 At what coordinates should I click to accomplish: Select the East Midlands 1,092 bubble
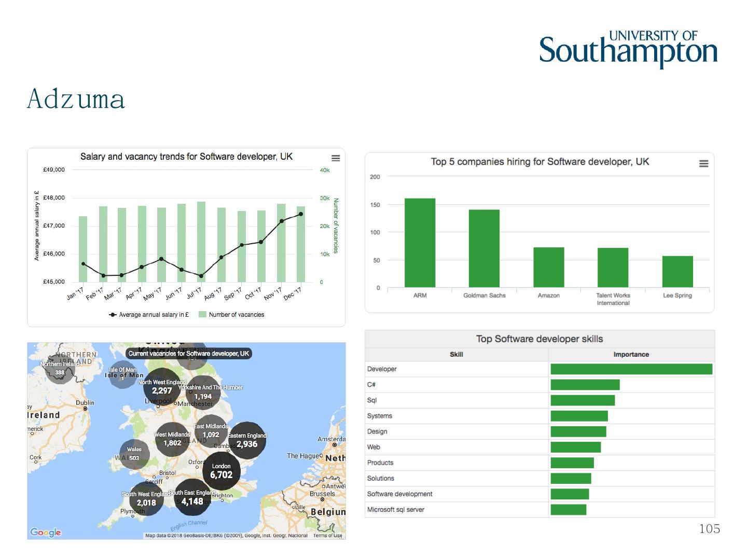click(211, 431)
